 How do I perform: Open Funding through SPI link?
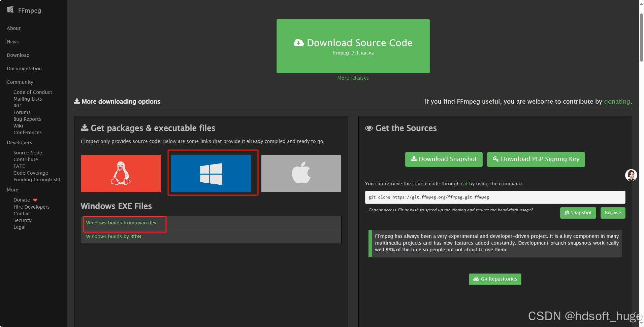click(37, 180)
